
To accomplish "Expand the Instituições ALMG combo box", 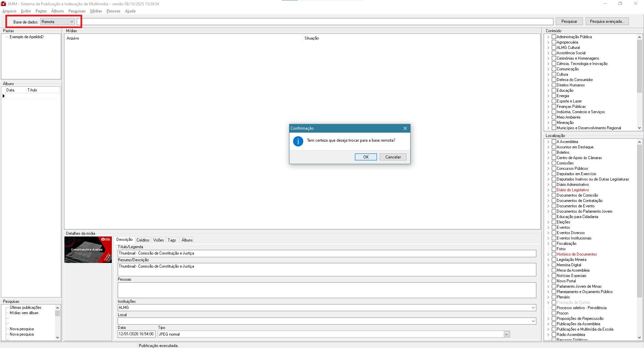I will 533,307.
